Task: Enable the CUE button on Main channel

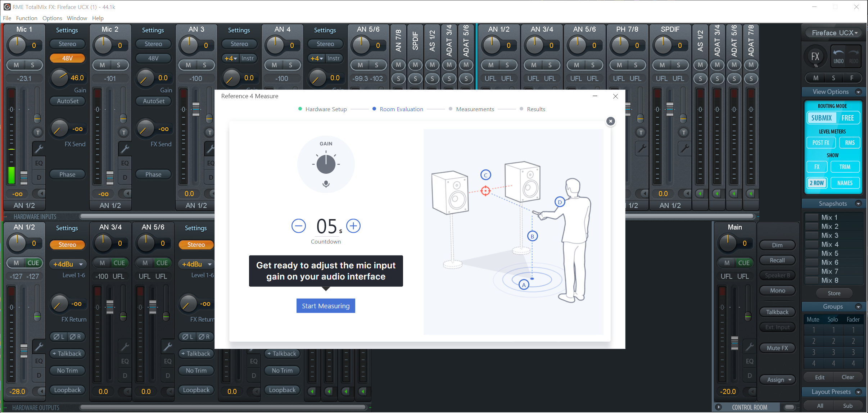Action: 743,263
